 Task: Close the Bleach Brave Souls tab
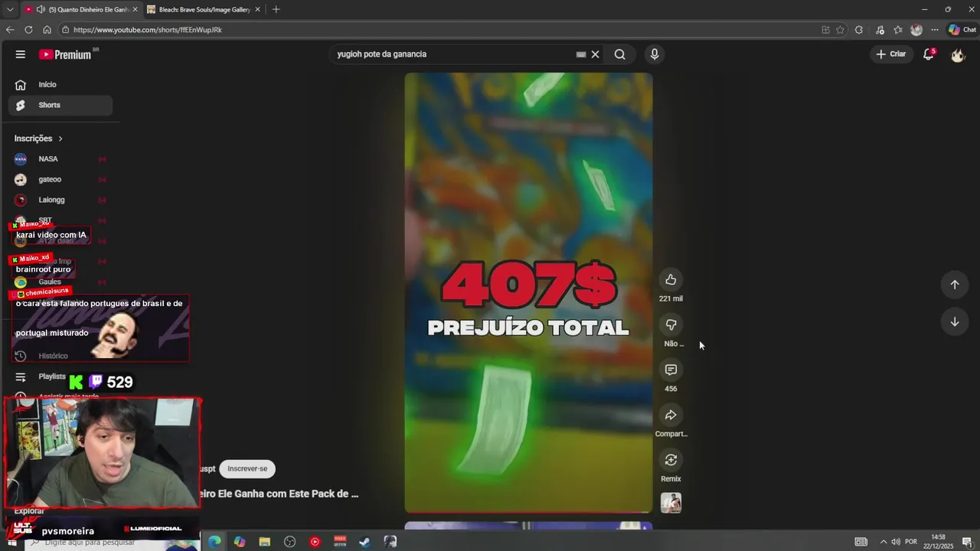click(257, 9)
